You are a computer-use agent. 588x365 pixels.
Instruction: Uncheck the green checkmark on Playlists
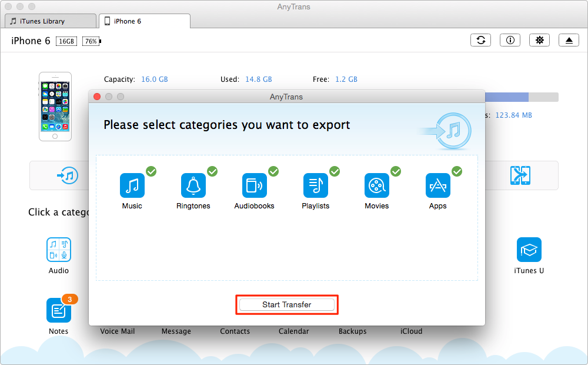pos(335,171)
